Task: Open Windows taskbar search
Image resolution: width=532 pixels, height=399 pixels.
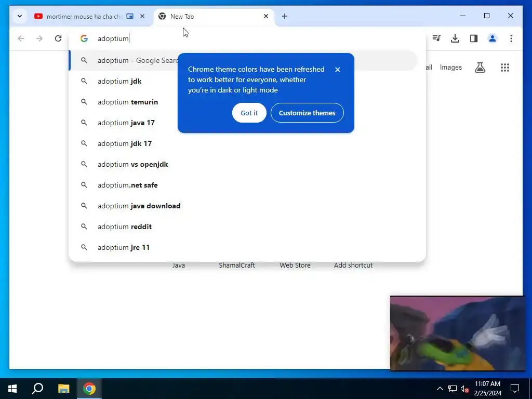Action: [x=37, y=389]
